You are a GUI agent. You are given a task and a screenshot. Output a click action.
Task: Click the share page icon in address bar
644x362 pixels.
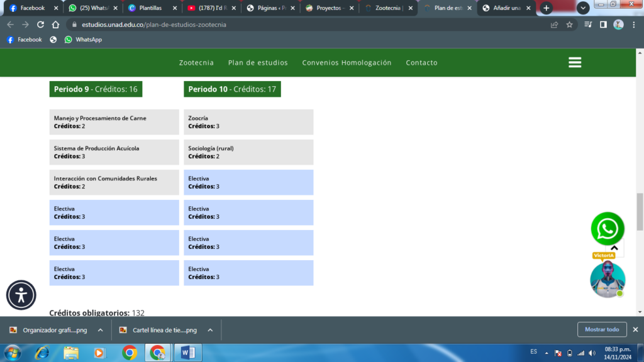click(554, 25)
